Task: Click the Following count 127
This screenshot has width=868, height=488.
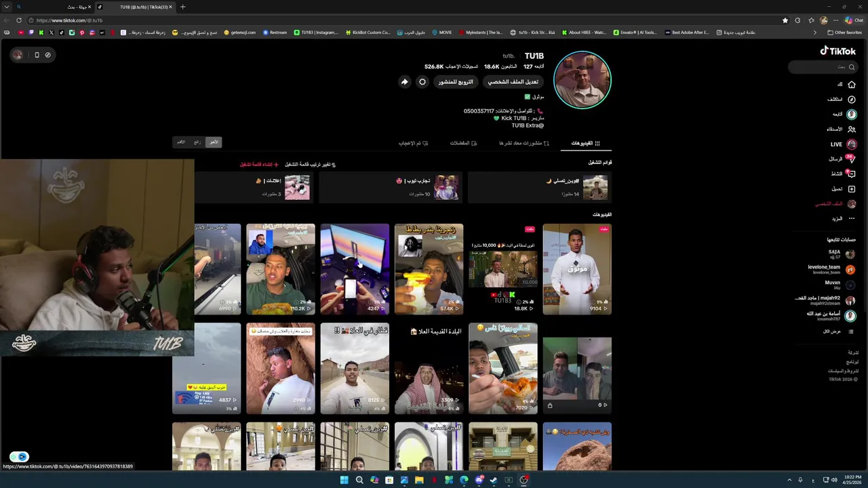Action: point(534,66)
